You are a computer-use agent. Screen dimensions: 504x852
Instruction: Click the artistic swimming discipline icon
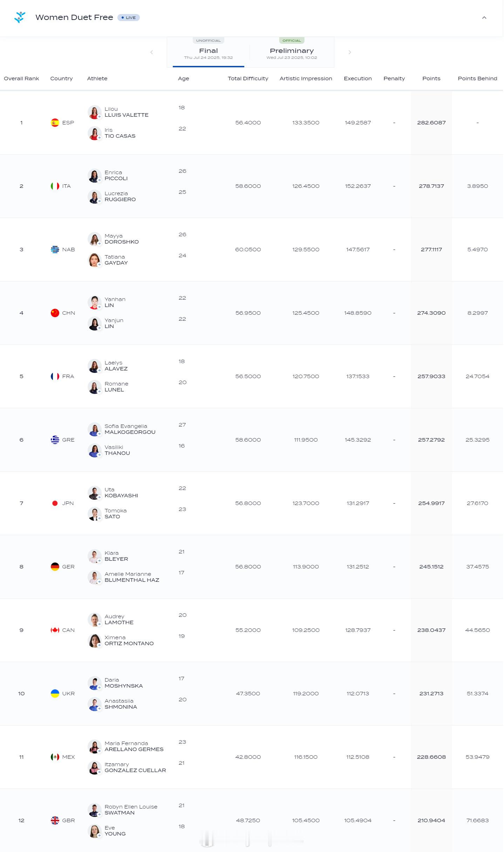(x=20, y=17)
